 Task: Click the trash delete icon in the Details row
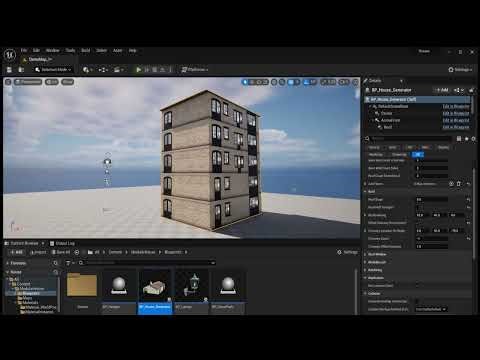(459, 184)
